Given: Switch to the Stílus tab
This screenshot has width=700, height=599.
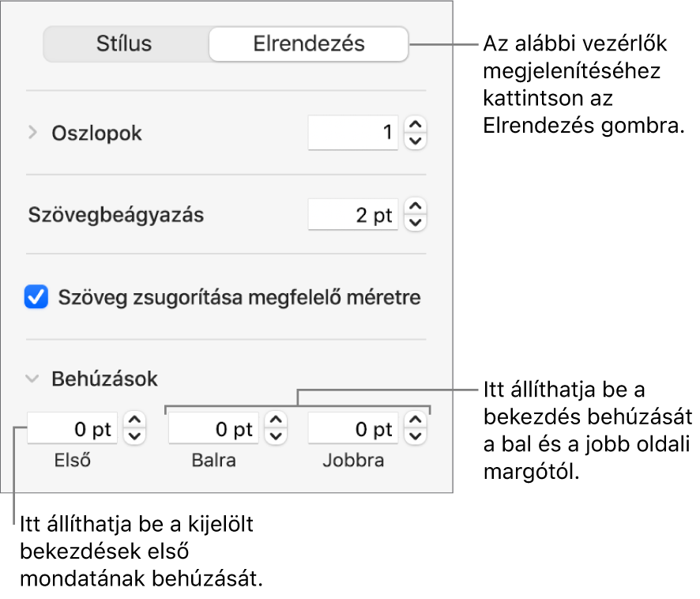Looking at the screenshot, I should pos(124,43).
